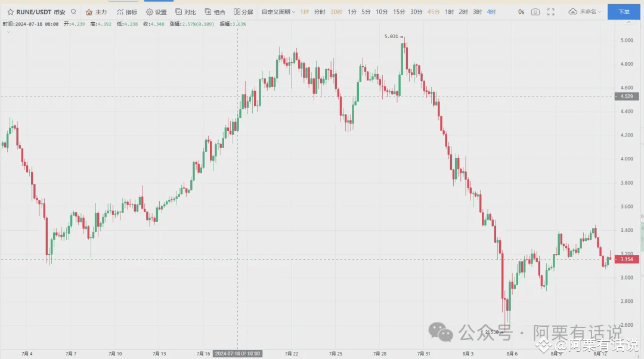Viewport: 644px width, 359px height.
Task: Choose the 2时 interval
Action: [463, 12]
